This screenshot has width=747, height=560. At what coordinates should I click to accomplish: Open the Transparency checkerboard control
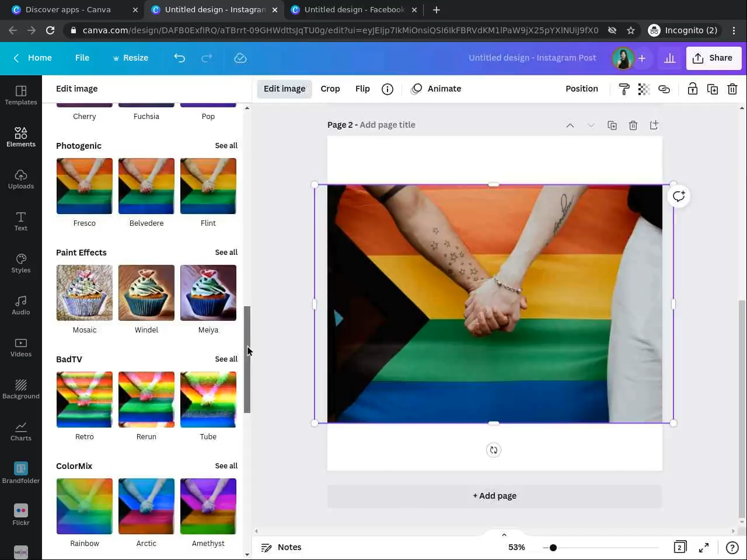[x=644, y=89]
